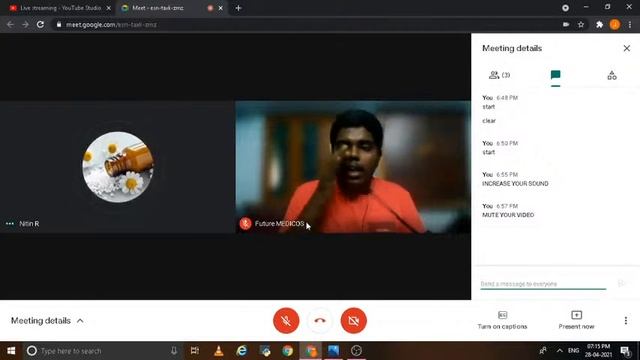The image size is (640, 360).
Task: View site info via the padlock icon
Action: (x=59, y=24)
